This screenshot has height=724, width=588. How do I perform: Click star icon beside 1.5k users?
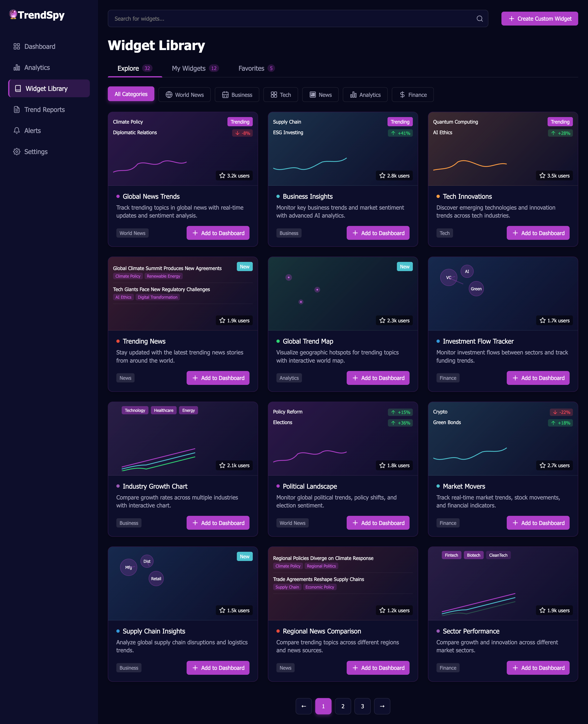pos(222,610)
